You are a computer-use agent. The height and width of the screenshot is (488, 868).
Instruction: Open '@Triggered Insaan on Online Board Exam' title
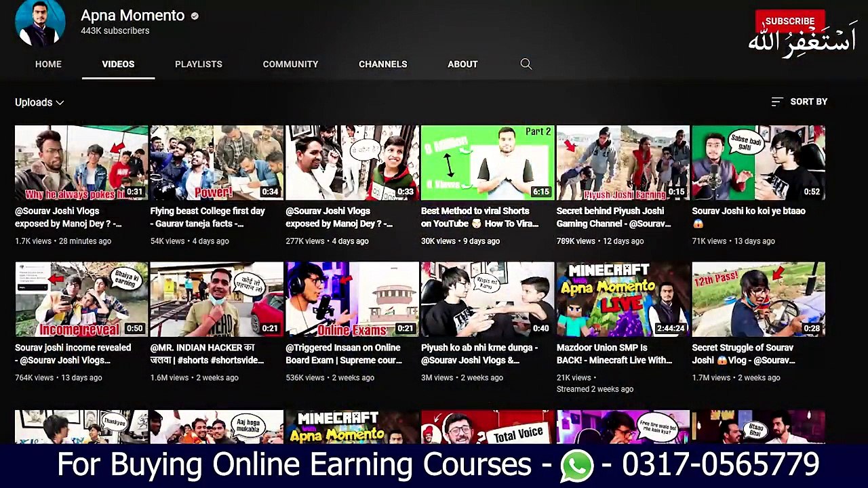point(344,354)
